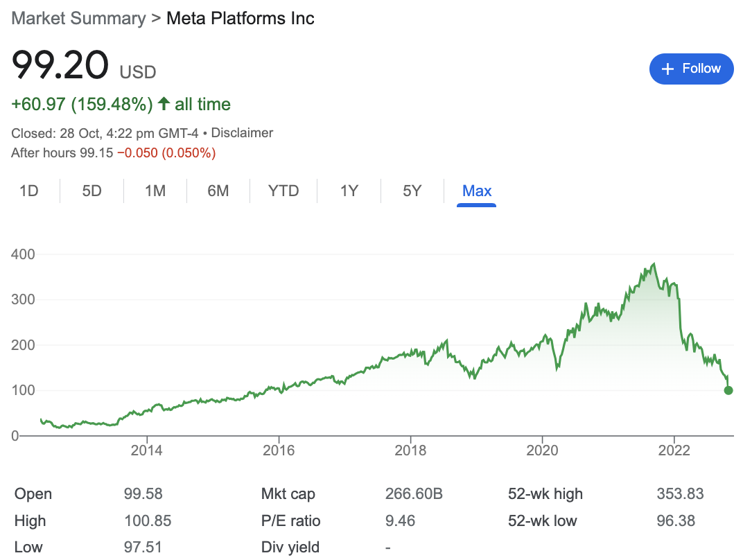This screenshot has width=743, height=560.
Task: Click the 2016 x-axis label
Action: coord(279,450)
